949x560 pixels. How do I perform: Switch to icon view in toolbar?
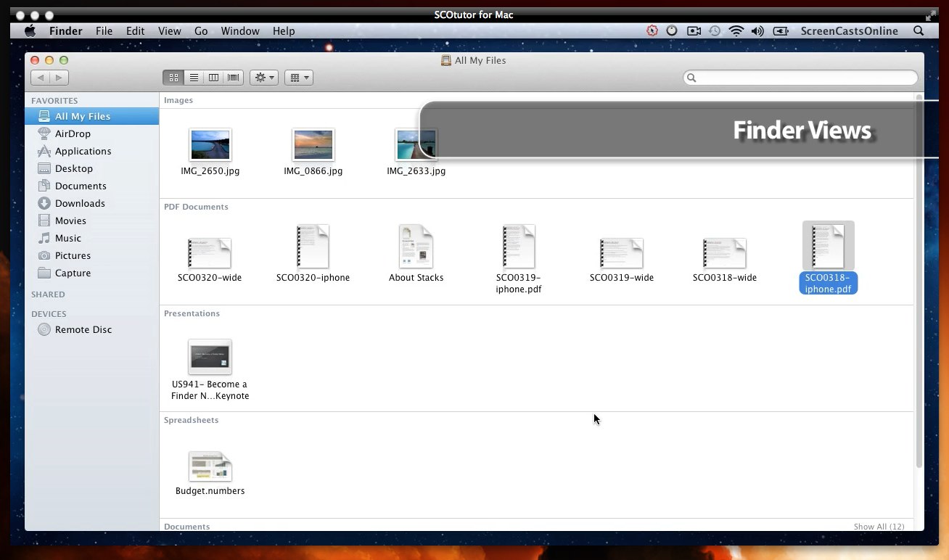(x=173, y=78)
